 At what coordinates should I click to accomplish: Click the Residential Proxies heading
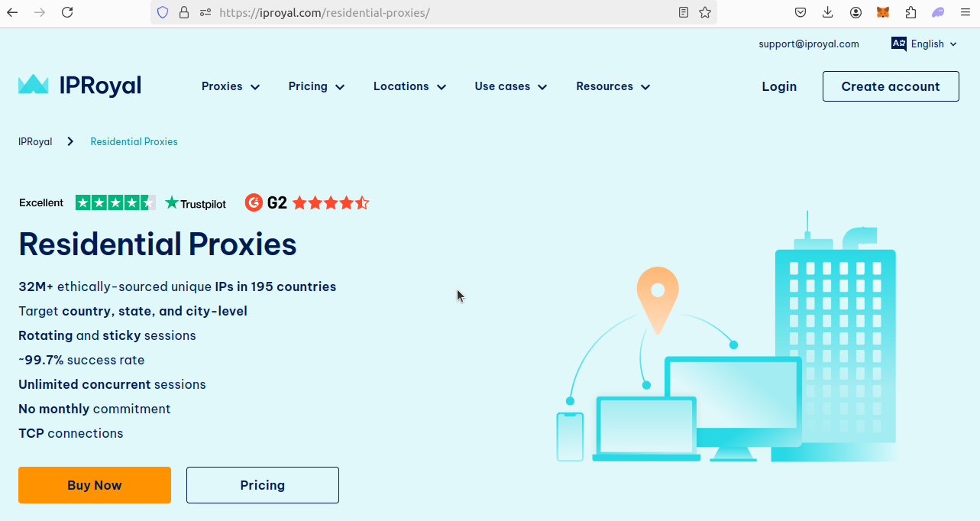(157, 244)
